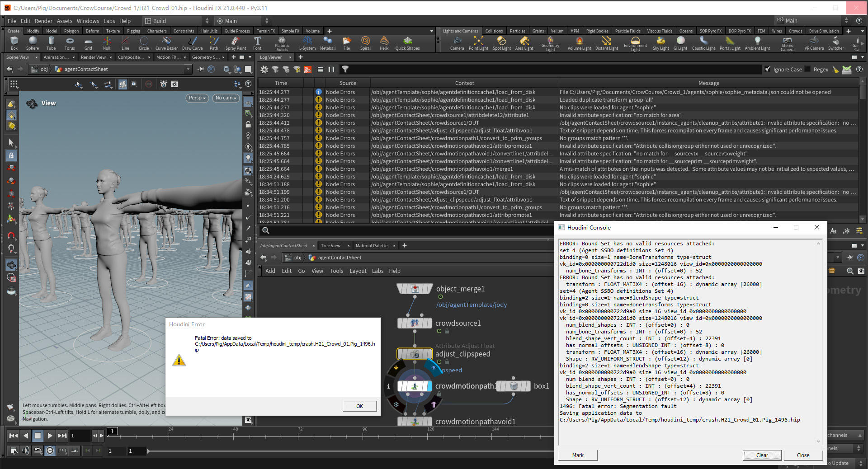The height and width of the screenshot is (469, 868).
Task: Toggle the Ignore Case checkbox
Action: click(x=768, y=70)
